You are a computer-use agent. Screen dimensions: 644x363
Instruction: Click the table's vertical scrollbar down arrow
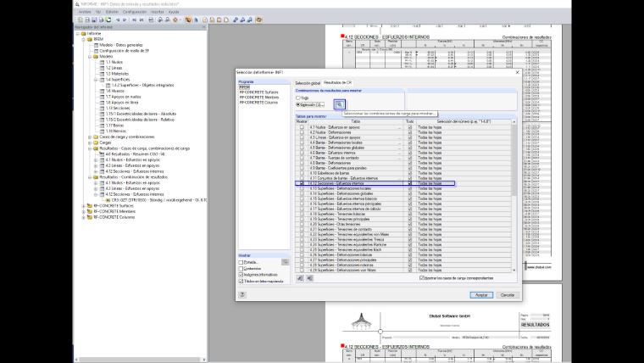(x=514, y=270)
